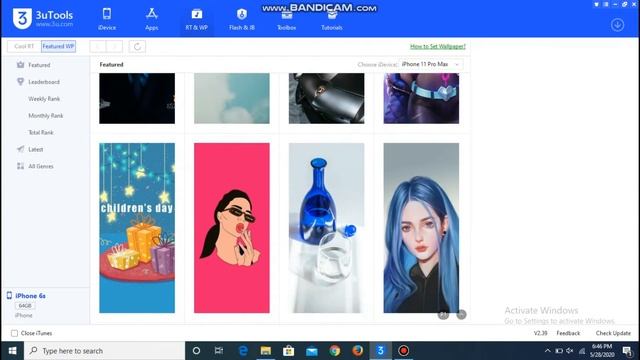Open the purple character wallpaper thumbnail
The width and height of the screenshot is (640, 360).
(x=421, y=98)
